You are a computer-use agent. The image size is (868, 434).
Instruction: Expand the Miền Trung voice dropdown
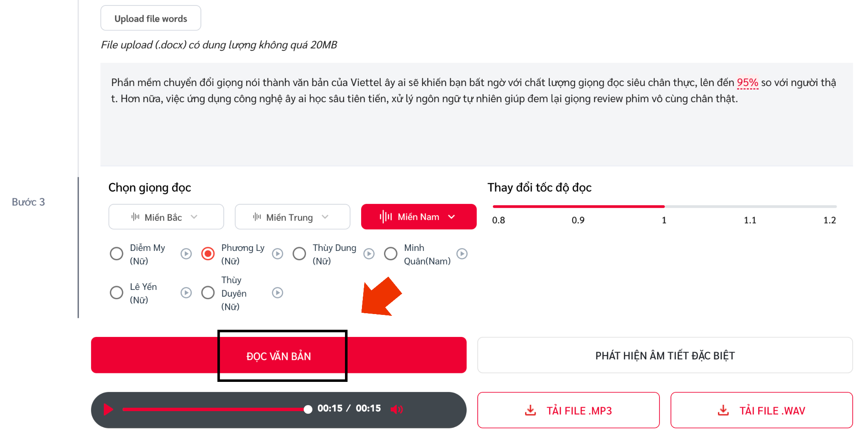pos(292,217)
